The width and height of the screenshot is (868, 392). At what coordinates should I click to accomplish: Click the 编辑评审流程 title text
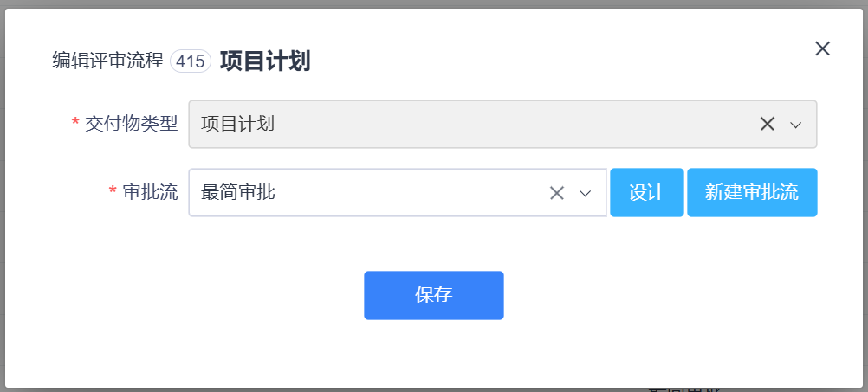tap(108, 61)
